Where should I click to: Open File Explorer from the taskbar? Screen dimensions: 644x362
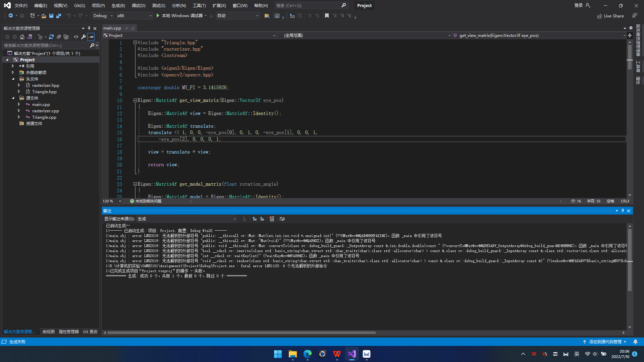tap(292, 354)
